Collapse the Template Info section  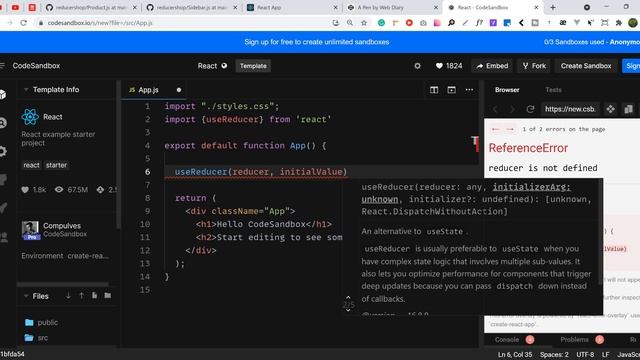point(26,89)
